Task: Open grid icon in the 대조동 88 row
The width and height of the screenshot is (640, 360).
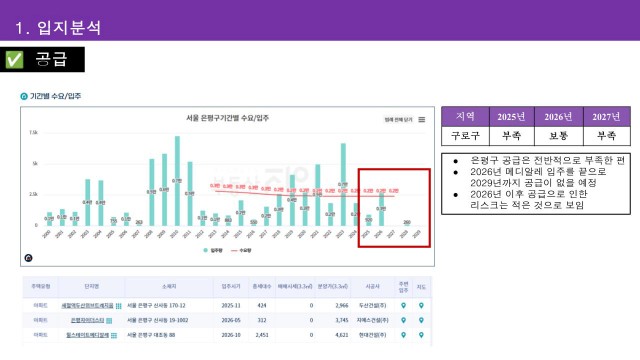Action: pyautogui.click(x=114, y=336)
